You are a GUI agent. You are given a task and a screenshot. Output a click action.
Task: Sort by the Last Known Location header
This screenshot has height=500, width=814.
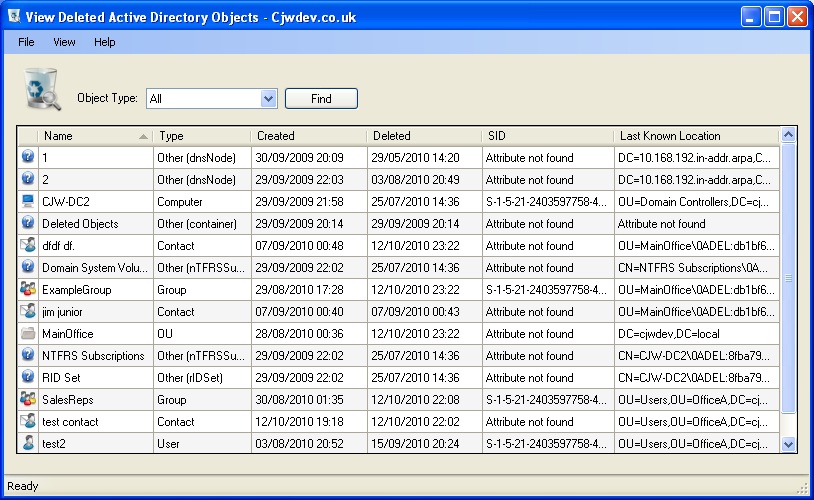click(695, 136)
